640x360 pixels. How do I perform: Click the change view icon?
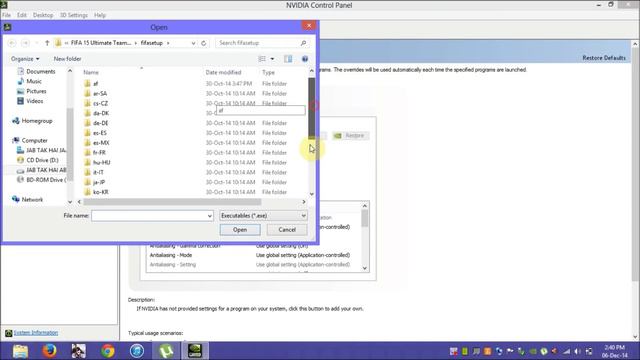(262, 59)
